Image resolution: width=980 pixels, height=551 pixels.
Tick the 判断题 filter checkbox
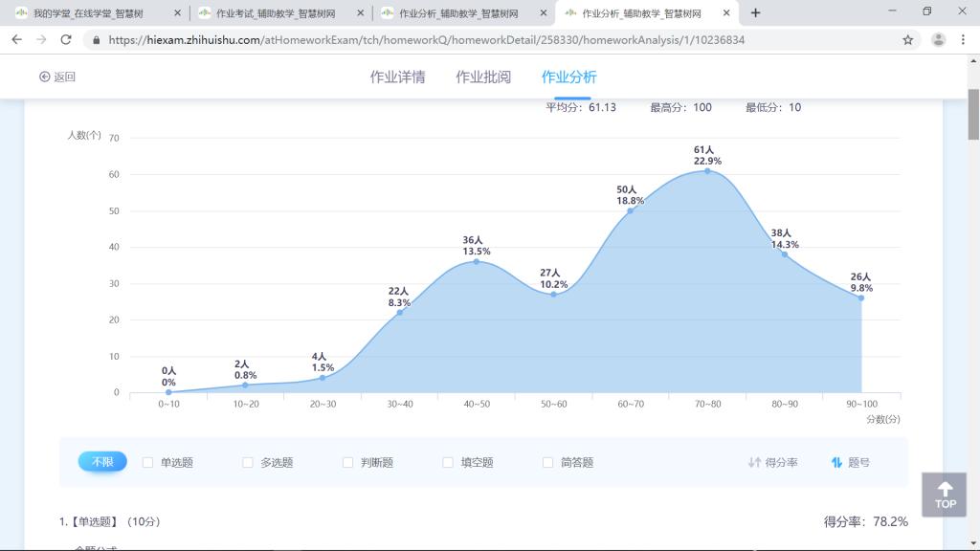[x=348, y=463]
